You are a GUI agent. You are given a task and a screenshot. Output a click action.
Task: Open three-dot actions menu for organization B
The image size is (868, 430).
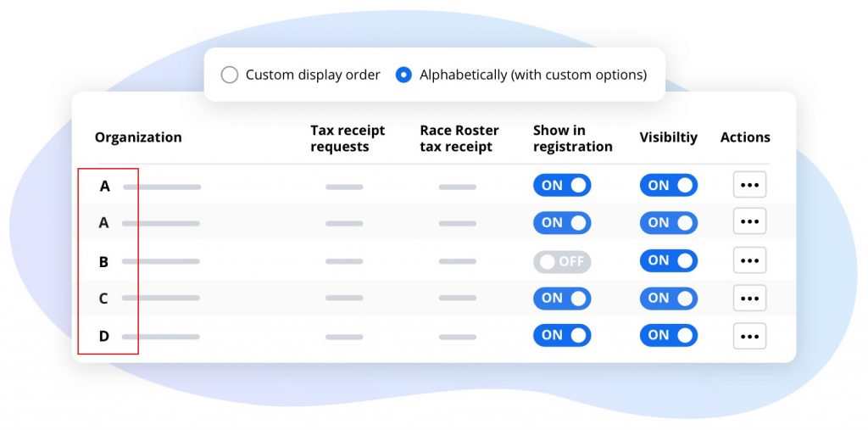point(749,260)
